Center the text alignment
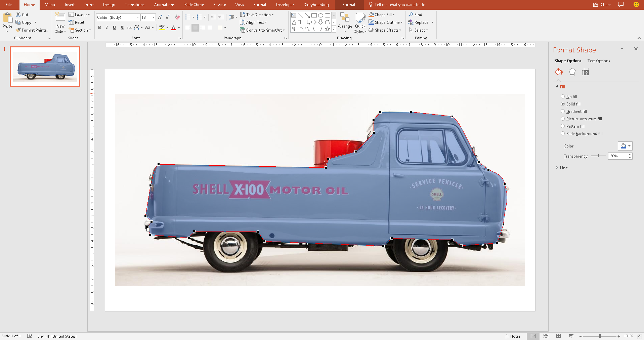This screenshot has height=340, width=644. click(195, 28)
